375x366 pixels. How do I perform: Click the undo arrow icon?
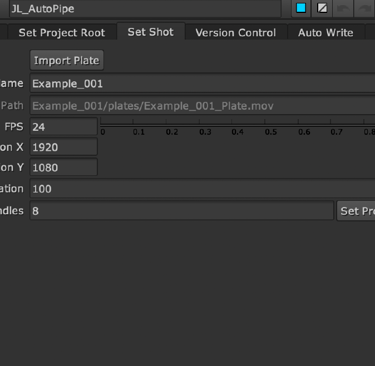[x=343, y=8]
